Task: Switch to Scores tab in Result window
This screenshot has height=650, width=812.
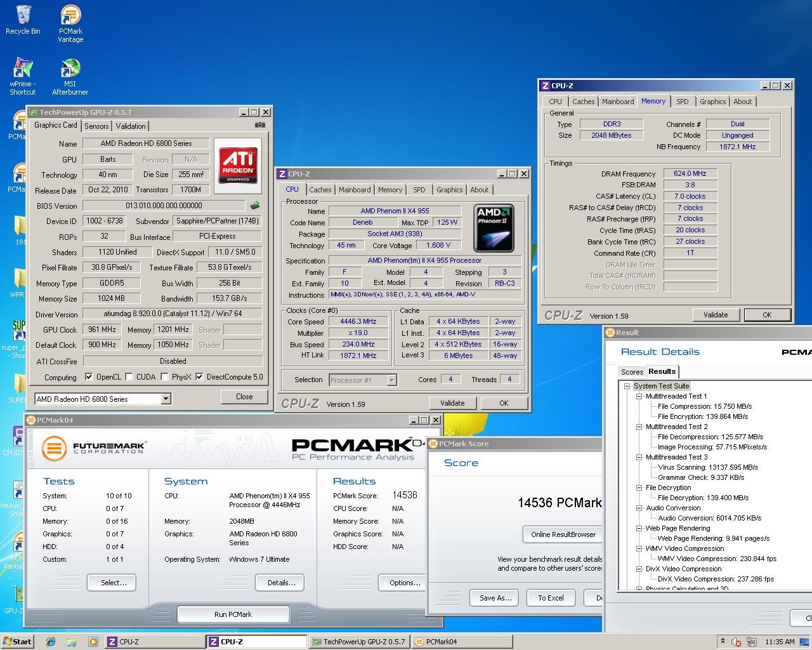Action: (632, 372)
